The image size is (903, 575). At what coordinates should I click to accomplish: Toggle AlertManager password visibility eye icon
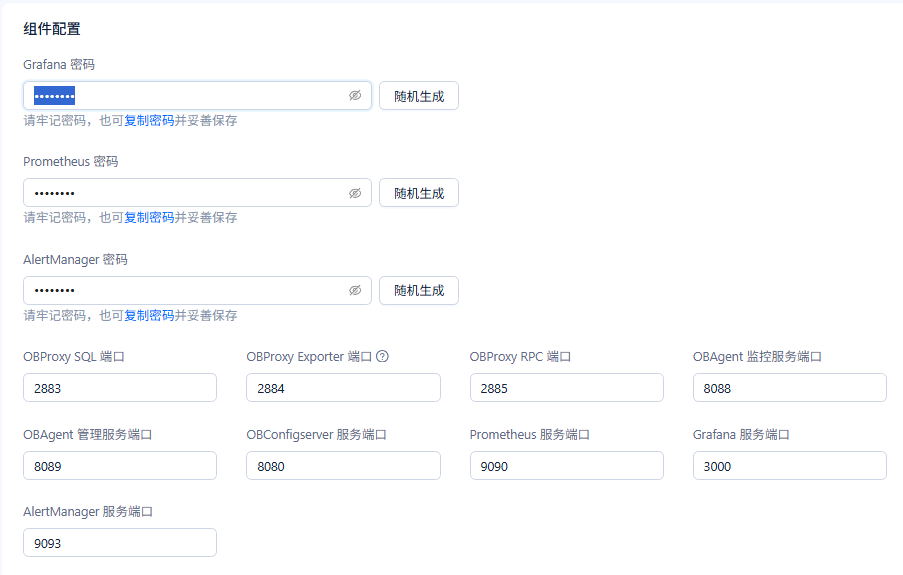click(355, 290)
